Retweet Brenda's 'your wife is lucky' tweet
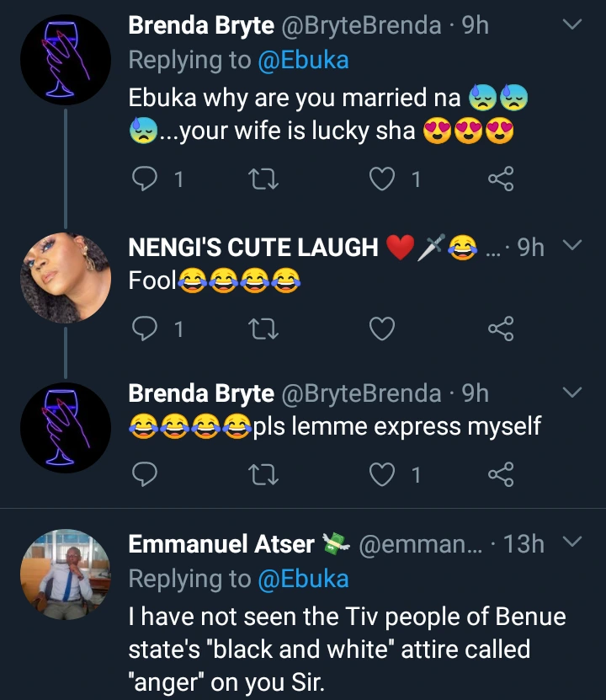Screen dimensions: 606x700 (265, 179)
